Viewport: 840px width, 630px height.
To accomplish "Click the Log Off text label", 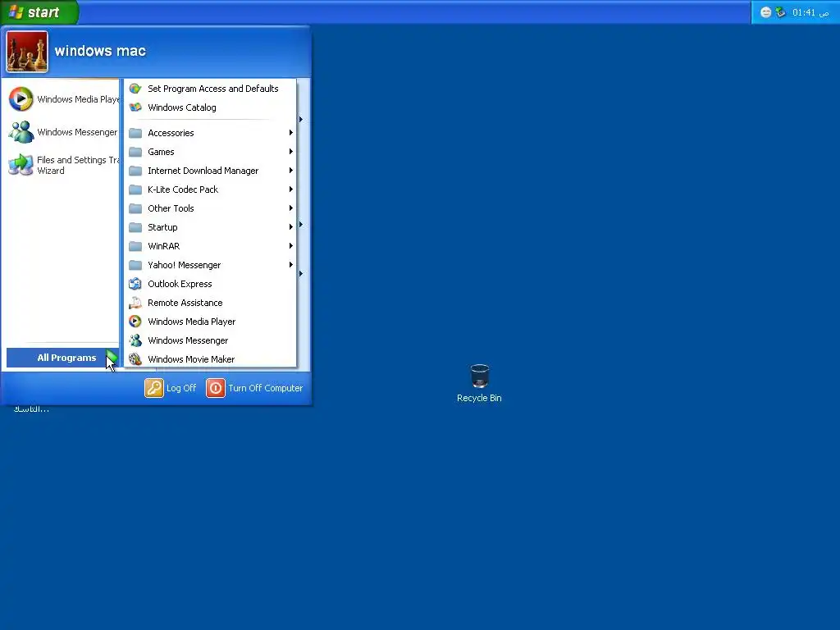I will (181, 388).
